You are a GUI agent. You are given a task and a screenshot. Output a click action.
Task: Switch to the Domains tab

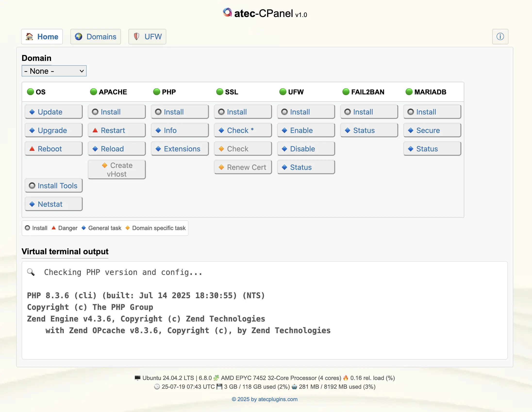pyautogui.click(x=95, y=37)
